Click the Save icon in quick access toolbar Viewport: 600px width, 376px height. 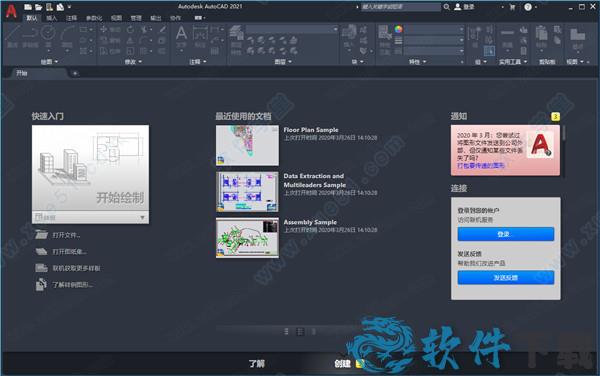(49, 7)
